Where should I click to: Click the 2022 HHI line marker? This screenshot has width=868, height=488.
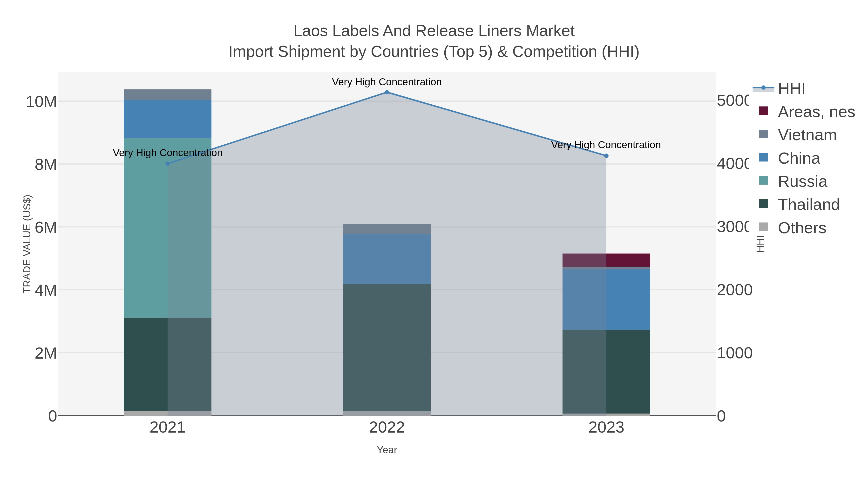tap(387, 92)
